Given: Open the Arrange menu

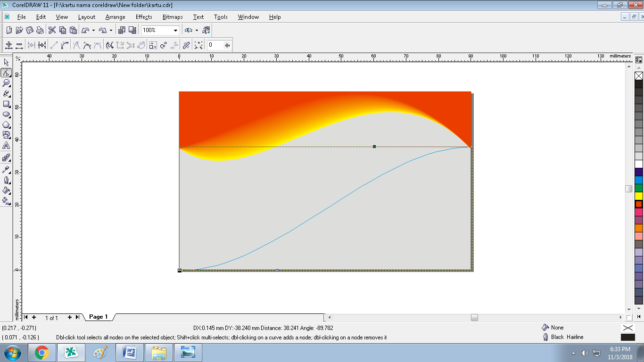Looking at the screenshot, I should [x=116, y=17].
